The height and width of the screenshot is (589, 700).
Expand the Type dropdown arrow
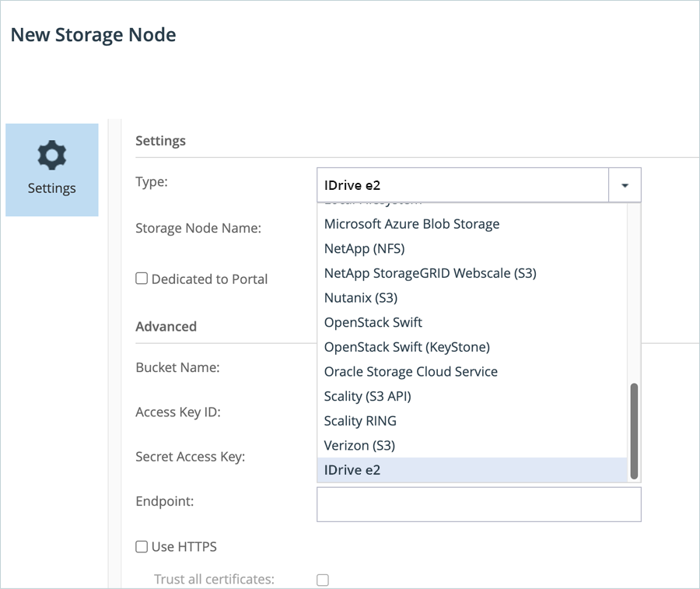[625, 186]
